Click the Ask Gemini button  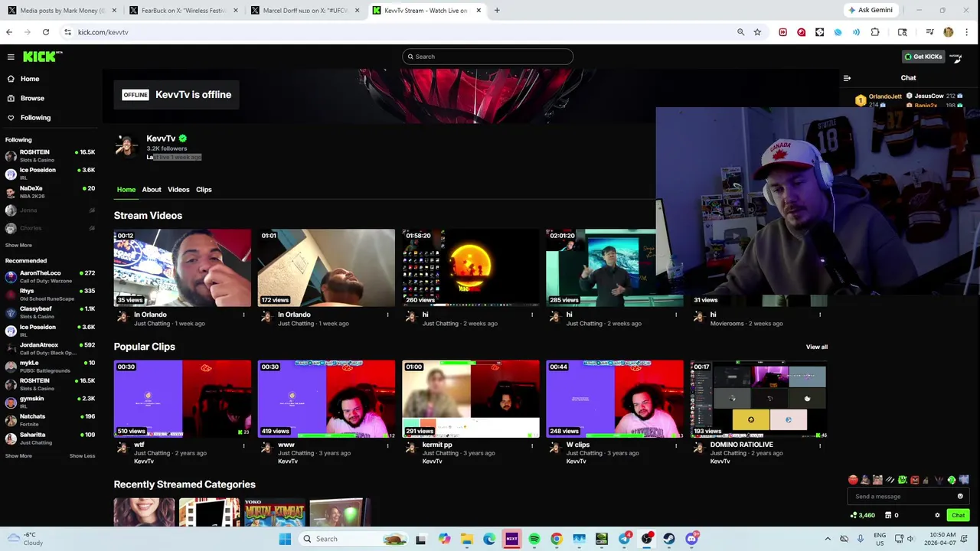click(871, 10)
